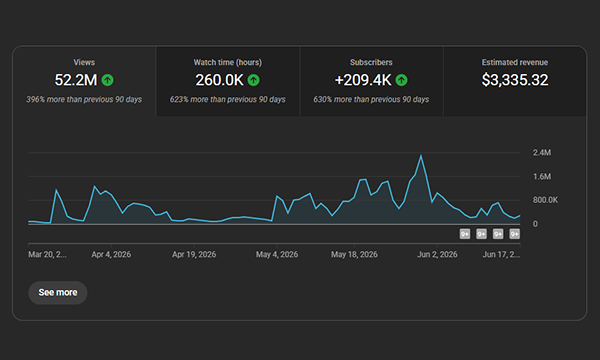Open the Subscribers metric tab
This screenshot has width=600, height=360.
[371, 81]
